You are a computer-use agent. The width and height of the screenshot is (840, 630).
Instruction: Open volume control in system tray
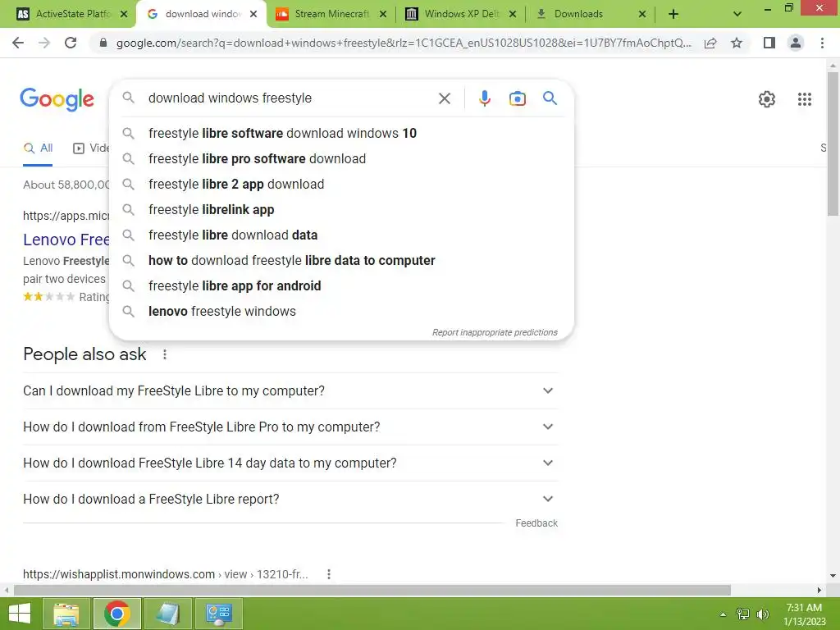763,614
